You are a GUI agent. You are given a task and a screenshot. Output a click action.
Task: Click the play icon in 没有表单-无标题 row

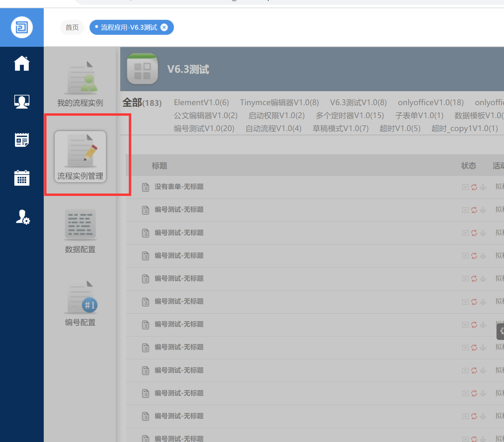(465, 187)
